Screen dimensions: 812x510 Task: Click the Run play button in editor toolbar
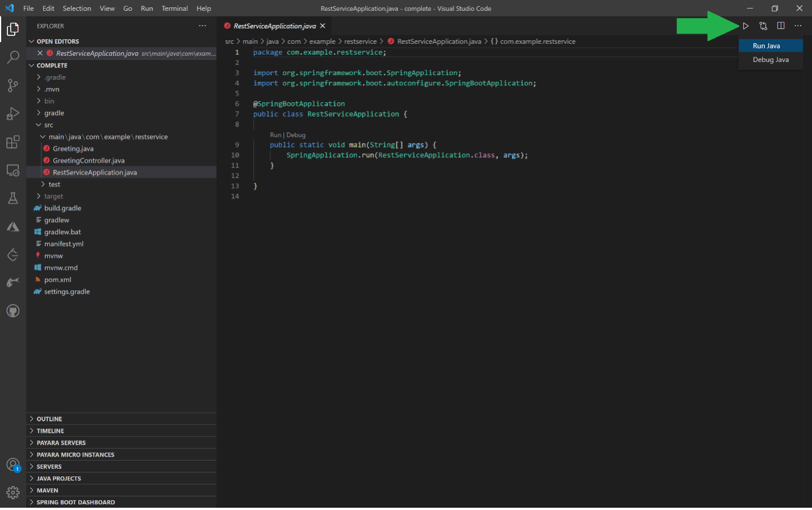click(746, 26)
